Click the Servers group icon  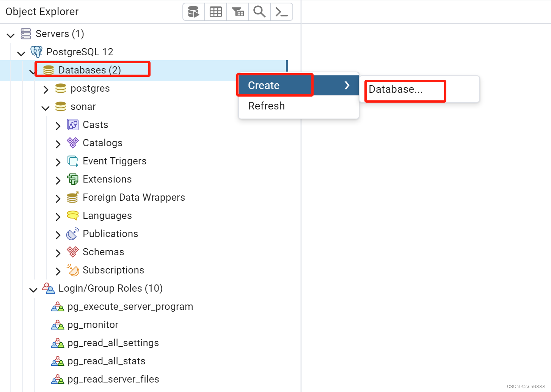point(26,34)
